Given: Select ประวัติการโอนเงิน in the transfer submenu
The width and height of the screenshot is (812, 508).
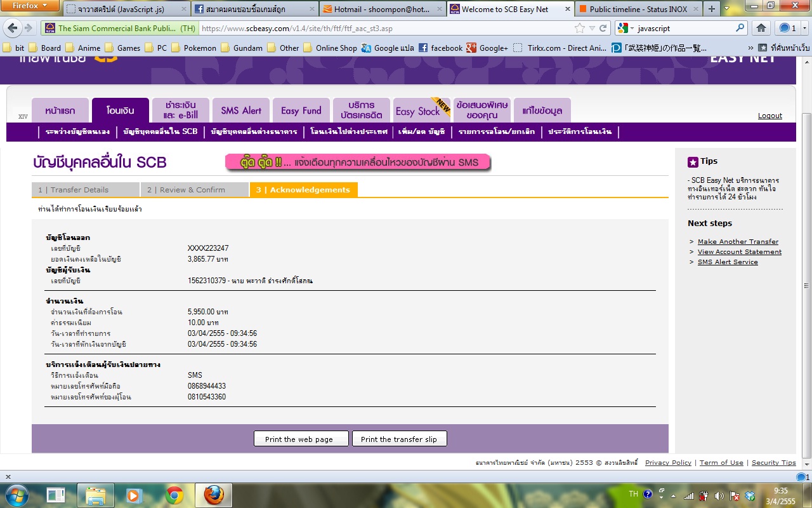Looking at the screenshot, I should tap(580, 131).
